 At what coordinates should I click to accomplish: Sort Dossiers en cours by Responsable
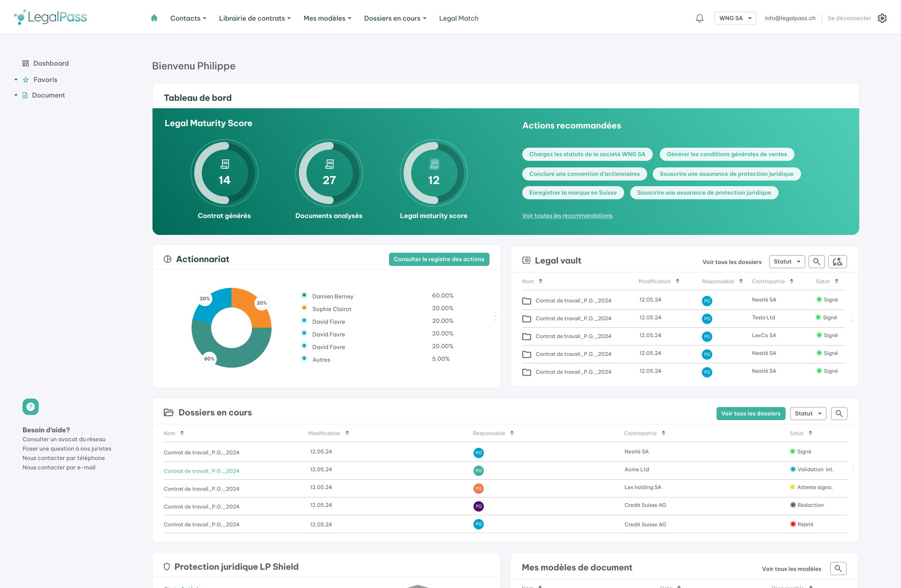(x=512, y=433)
